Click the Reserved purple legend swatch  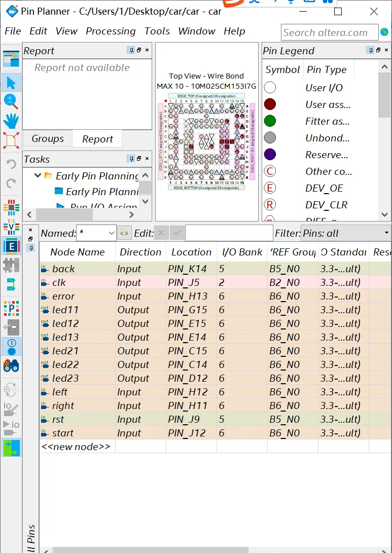[x=270, y=154]
